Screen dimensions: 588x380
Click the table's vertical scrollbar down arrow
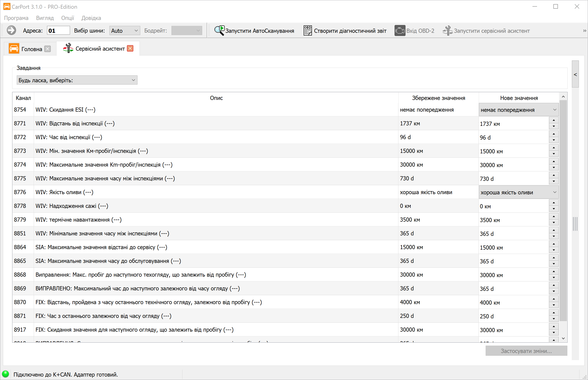coord(563,338)
